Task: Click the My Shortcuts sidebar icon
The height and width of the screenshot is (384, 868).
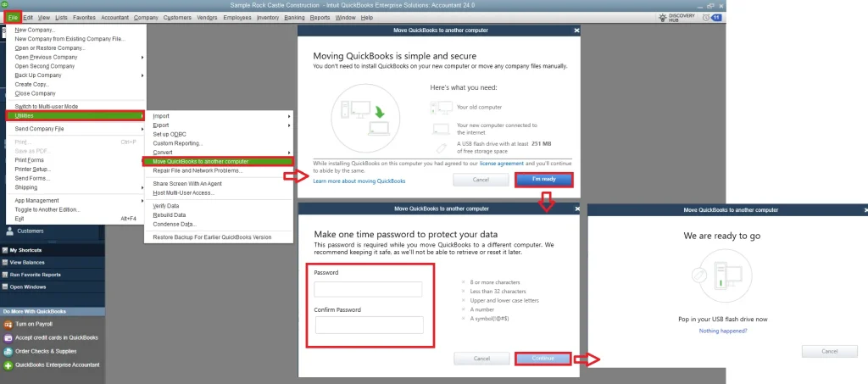Action: pos(5,250)
